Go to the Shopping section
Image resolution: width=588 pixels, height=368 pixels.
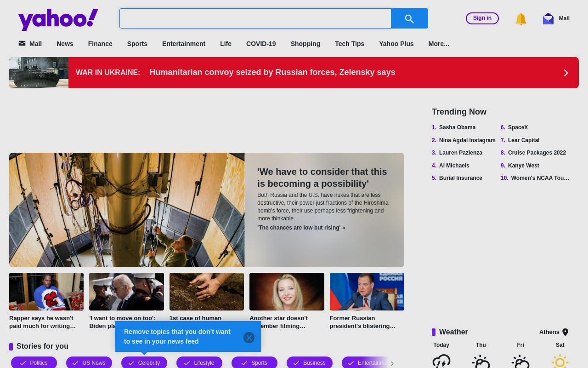coord(305,44)
